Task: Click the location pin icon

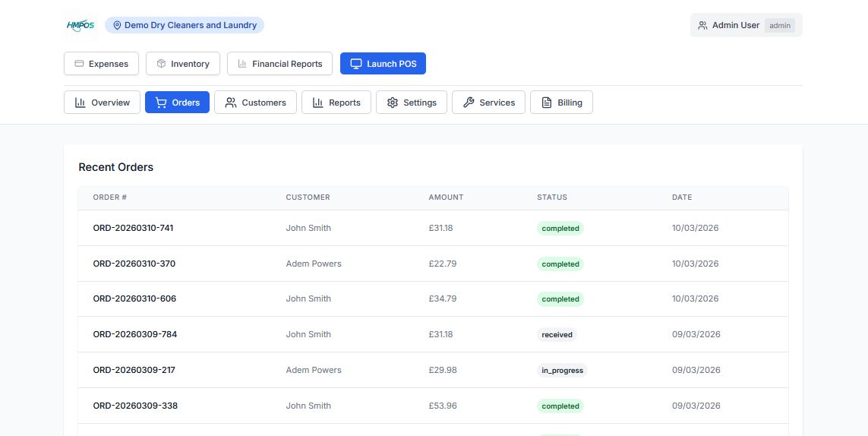Action: 117,25
